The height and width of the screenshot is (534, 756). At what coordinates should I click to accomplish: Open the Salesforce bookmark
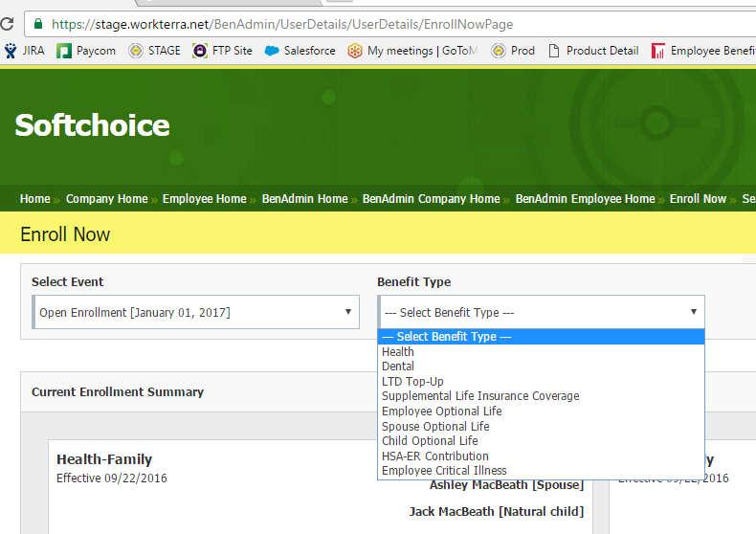(300, 51)
